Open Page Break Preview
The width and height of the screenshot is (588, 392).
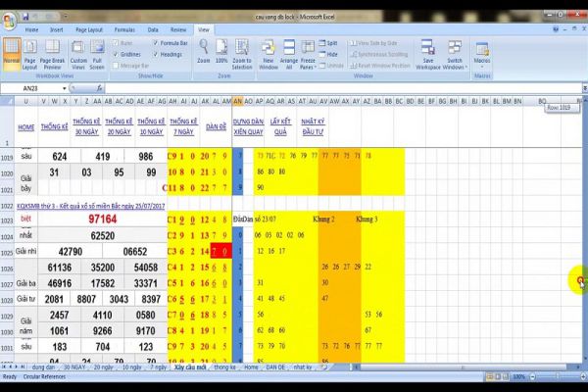click(x=52, y=55)
